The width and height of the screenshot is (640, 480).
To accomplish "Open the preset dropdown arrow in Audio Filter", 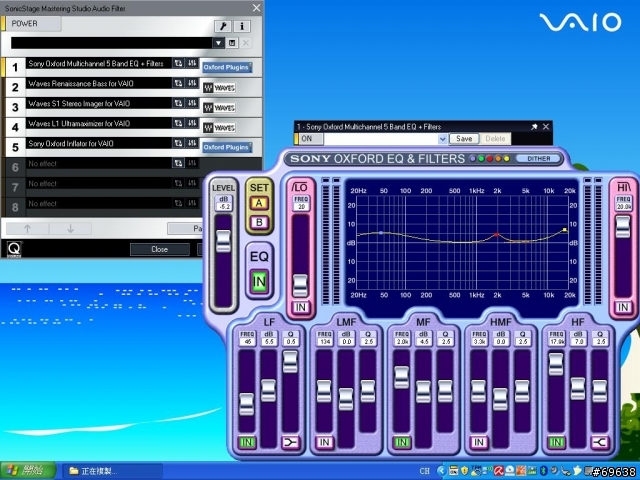I will (x=218, y=43).
